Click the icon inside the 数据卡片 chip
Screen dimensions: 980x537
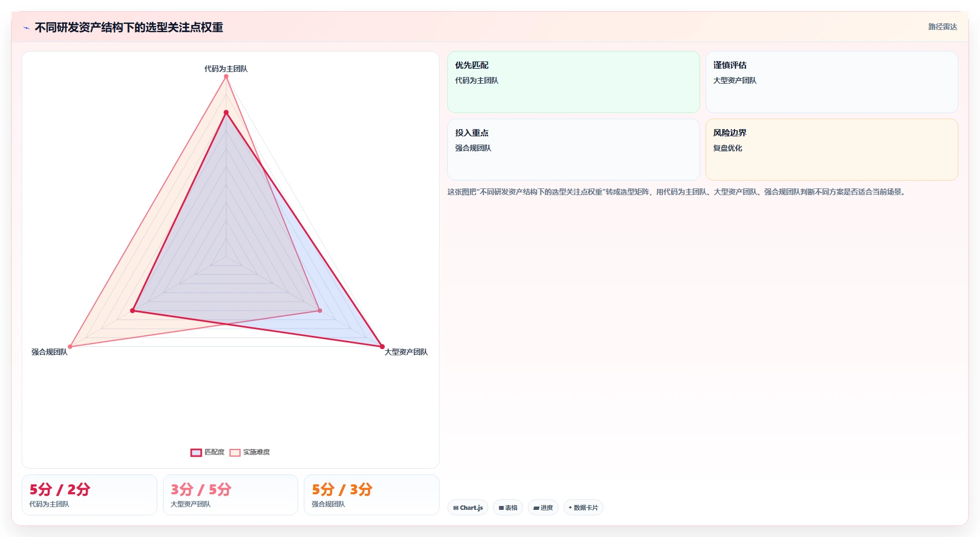coord(570,508)
